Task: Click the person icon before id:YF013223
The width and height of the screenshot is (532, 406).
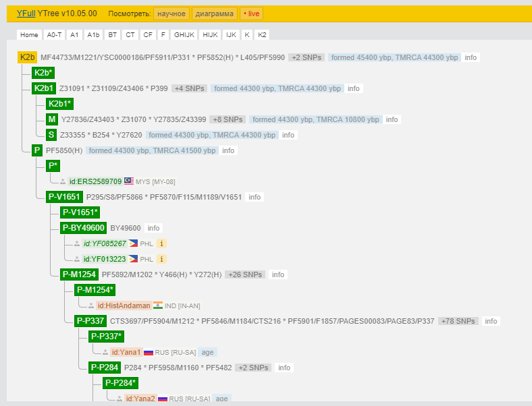Action: point(77,259)
